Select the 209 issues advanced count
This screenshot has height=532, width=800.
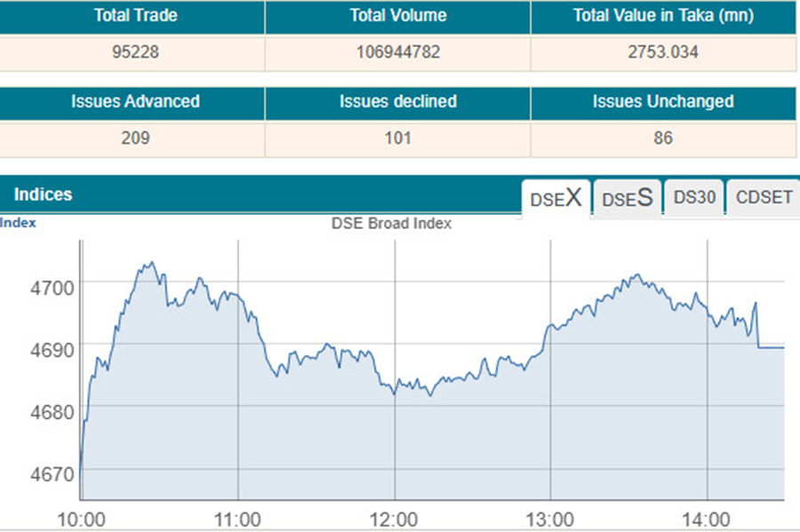click(136, 138)
